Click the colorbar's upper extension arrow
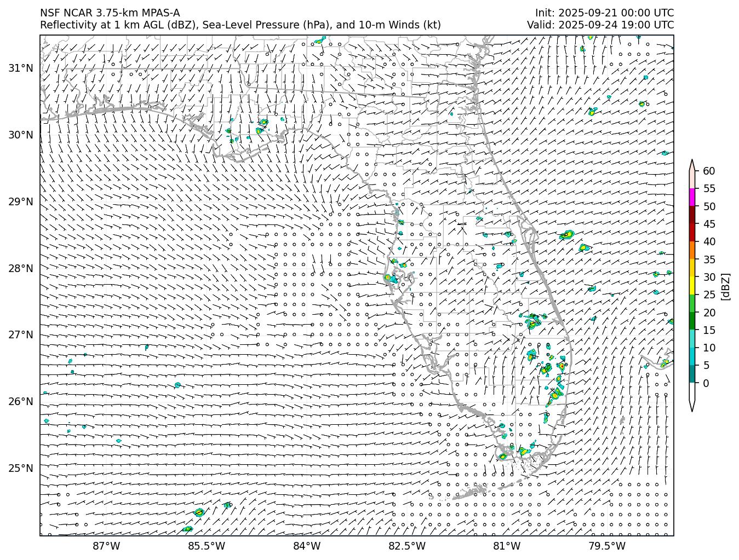Viewport: 739px width, 560px height. pyautogui.click(x=692, y=165)
